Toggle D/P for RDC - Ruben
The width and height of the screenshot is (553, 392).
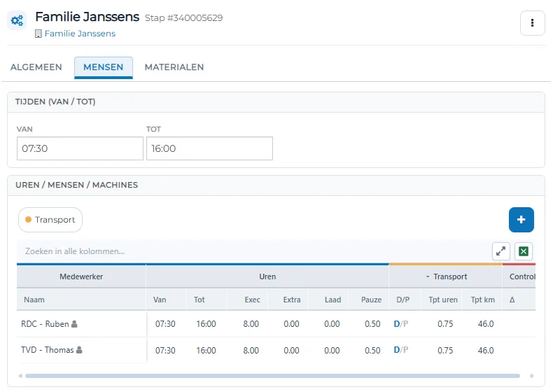[x=401, y=324]
